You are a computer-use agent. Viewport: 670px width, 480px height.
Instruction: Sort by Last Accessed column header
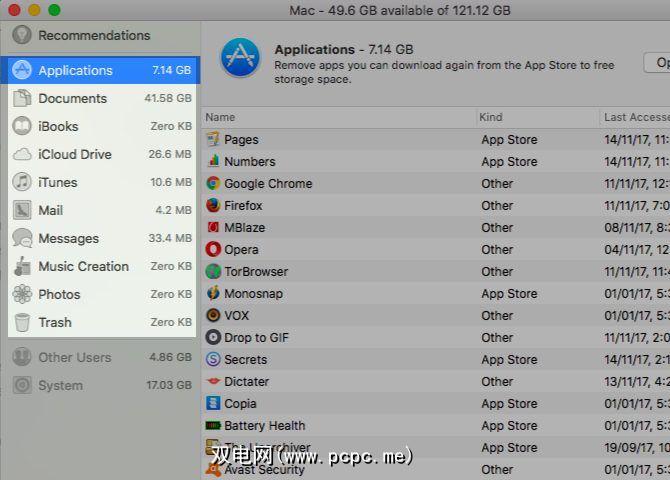[x=635, y=117]
